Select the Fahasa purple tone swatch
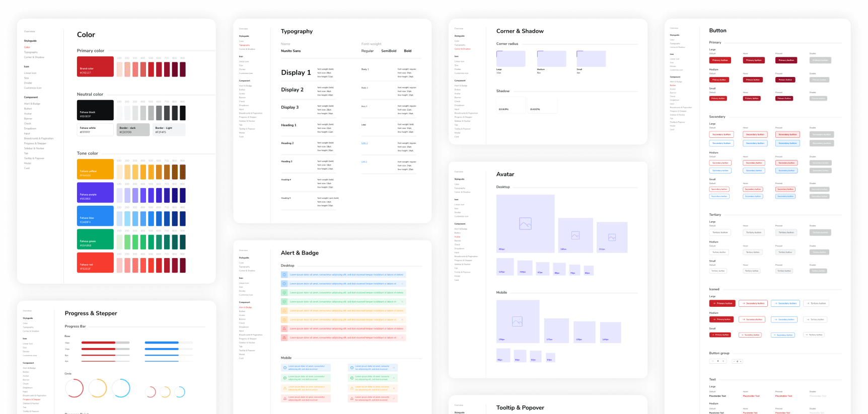Screen dimensions: 868x414 [x=95, y=193]
